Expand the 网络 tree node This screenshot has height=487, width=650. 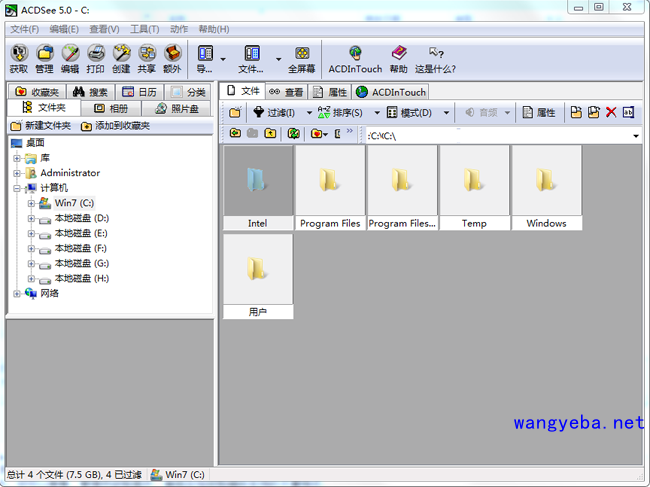coord(17,294)
